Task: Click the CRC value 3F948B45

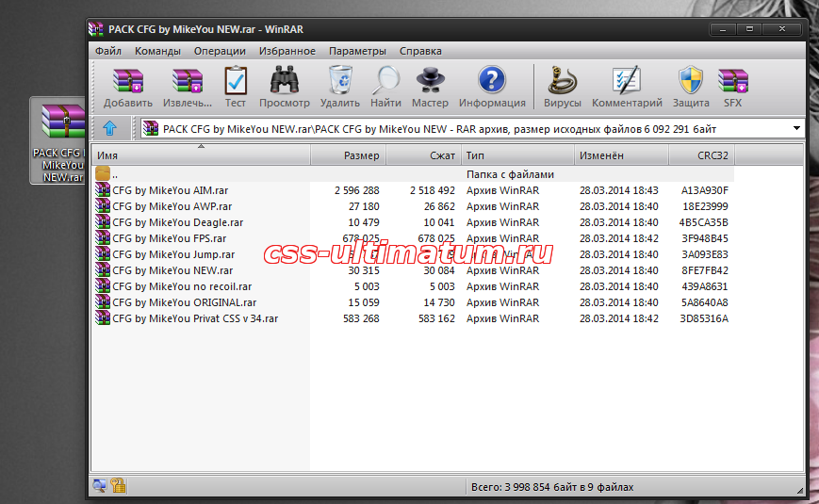Action: click(x=705, y=238)
